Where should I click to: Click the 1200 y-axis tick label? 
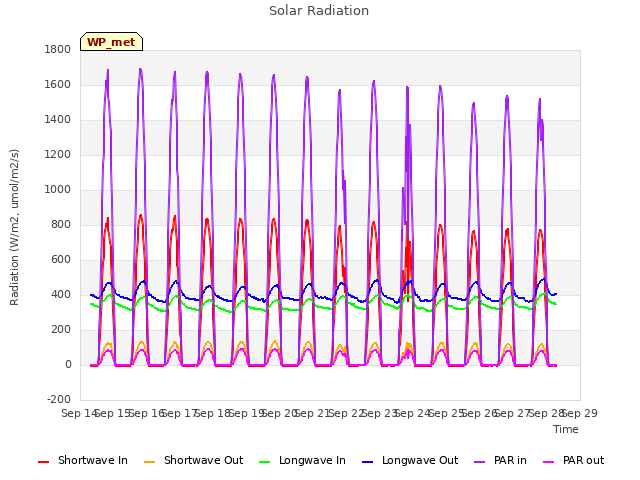click(x=58, y=155)
